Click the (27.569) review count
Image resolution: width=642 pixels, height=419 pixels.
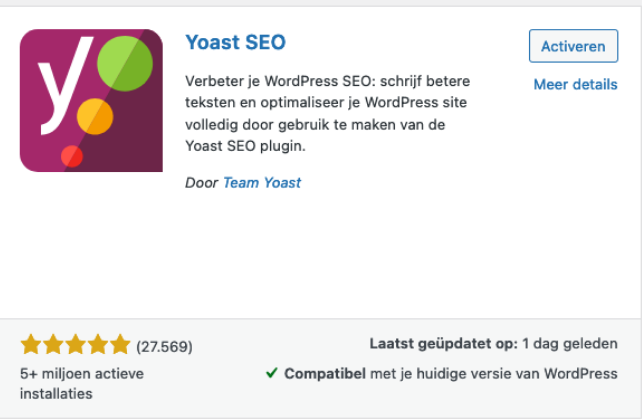164,347
